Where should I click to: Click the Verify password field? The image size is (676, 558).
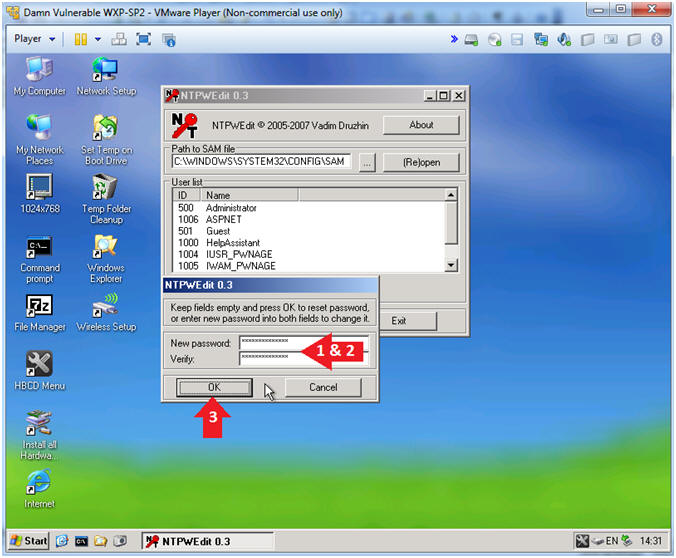pyautogui.click(x=304, y=358)
